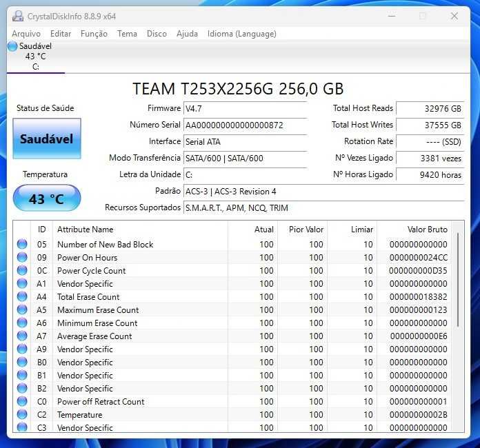480x448 pixels.
Task: Click the Valor Bruto column header
Action: [x=414, y=230]
